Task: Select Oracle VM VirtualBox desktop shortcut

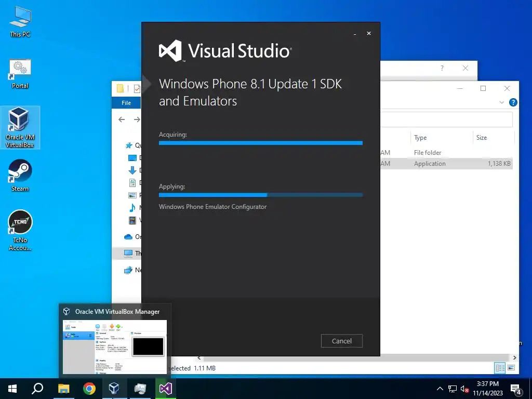Action: point(20,127)
